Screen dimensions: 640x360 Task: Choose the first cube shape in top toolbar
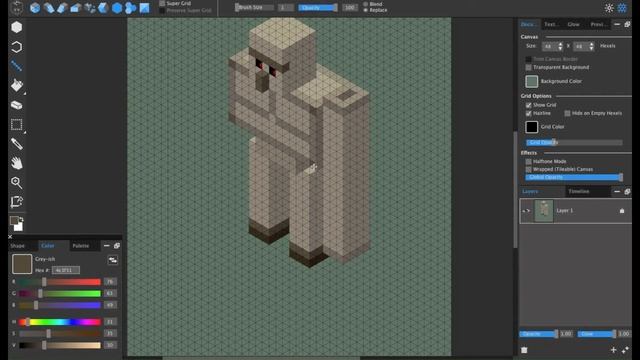pyautogui.click(x=35, y=8)
